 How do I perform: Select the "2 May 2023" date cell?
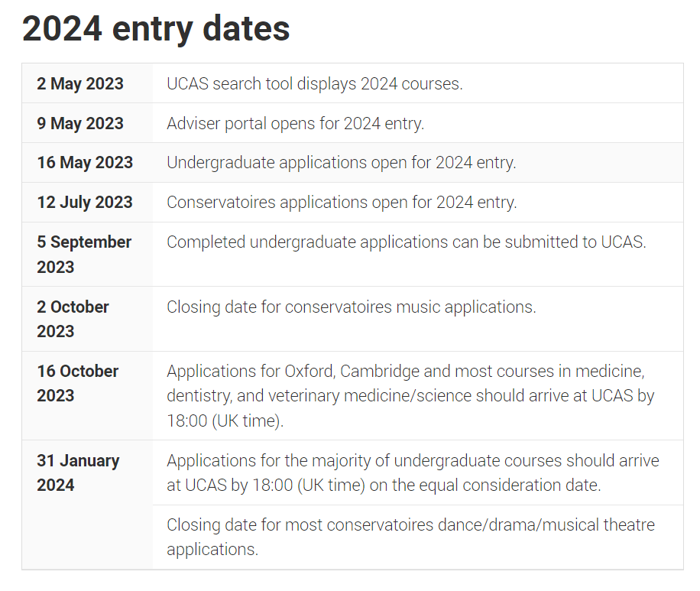80,83
